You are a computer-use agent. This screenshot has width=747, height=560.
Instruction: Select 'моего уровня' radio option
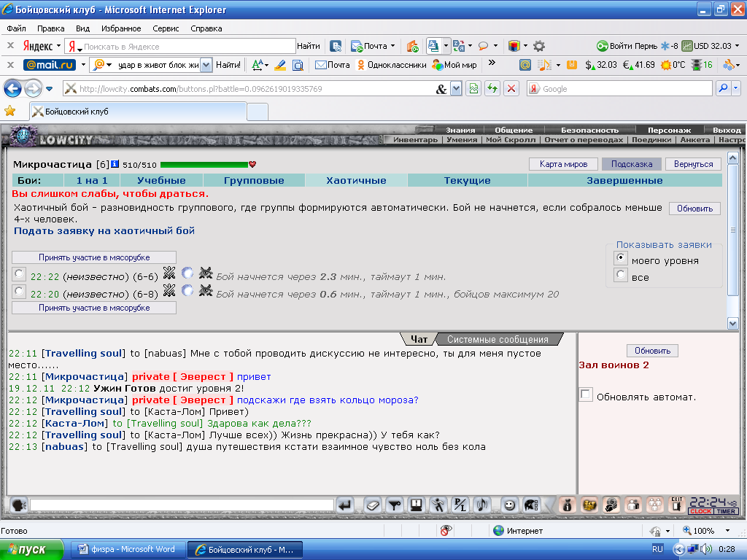(620, 257)
